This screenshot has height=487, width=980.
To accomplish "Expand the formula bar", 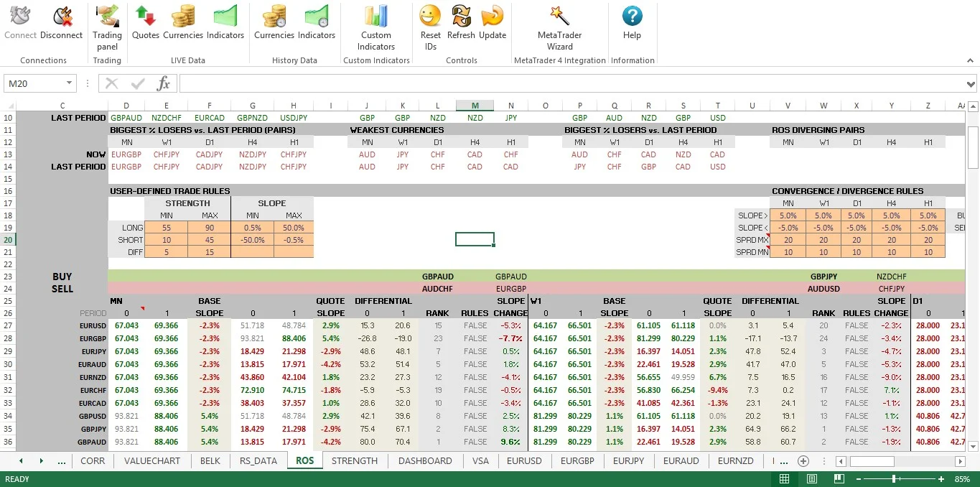I will [x=971, y=83].
